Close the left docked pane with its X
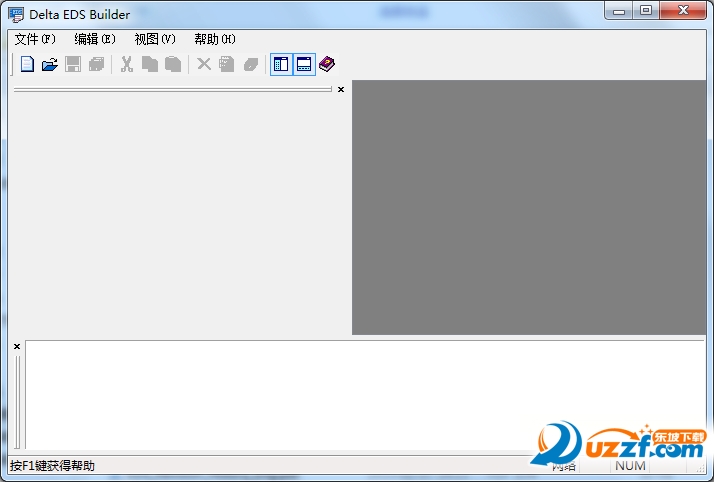714x482 pixels. point(341,90)
